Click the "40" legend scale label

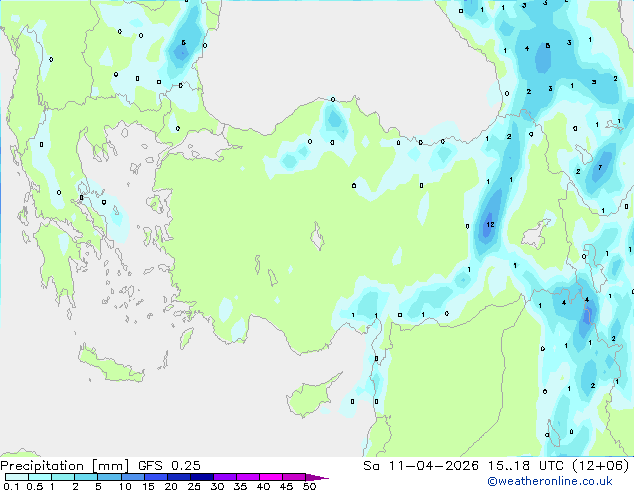pos(263,486)
